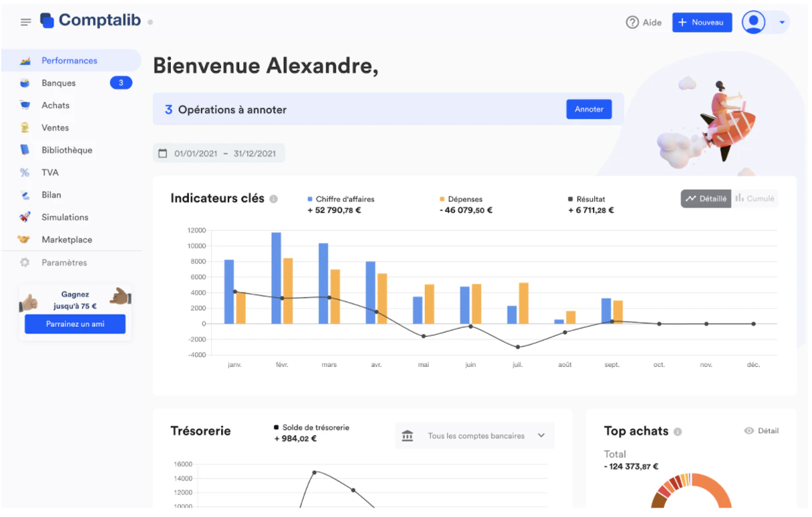Image resolution: width=812 pixels, height=517 pixels.
Task: Click the Top achats info icon
Action: point(678,431)
